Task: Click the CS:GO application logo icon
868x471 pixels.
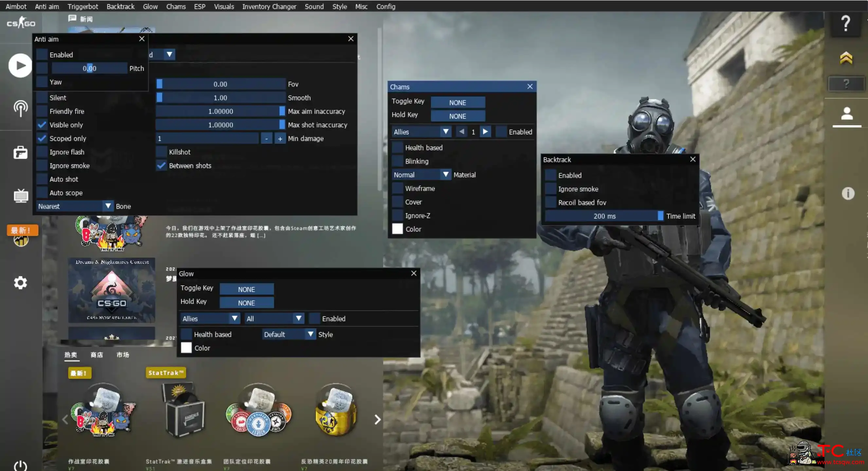Action: click(21, 23)
